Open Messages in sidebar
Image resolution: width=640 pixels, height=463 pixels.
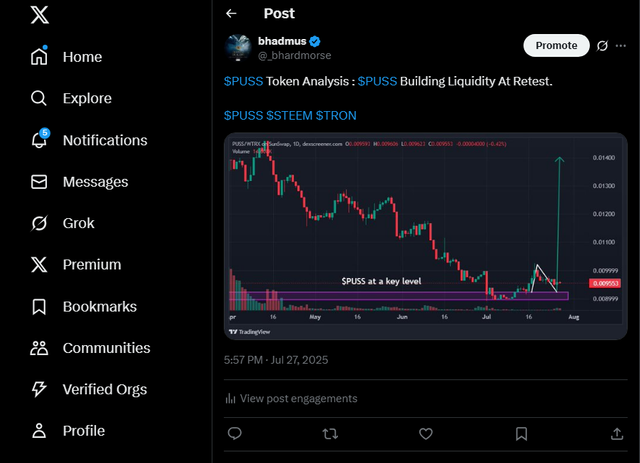point(80,182)
